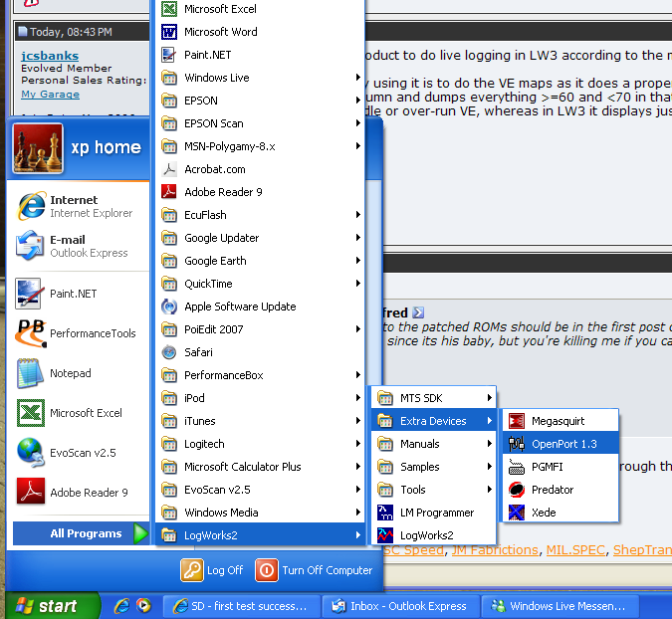Image resolution: width=672 pixels, height=619 pixels.
Task: Expand the QuickTime folder
Action: tap(260, 284)
